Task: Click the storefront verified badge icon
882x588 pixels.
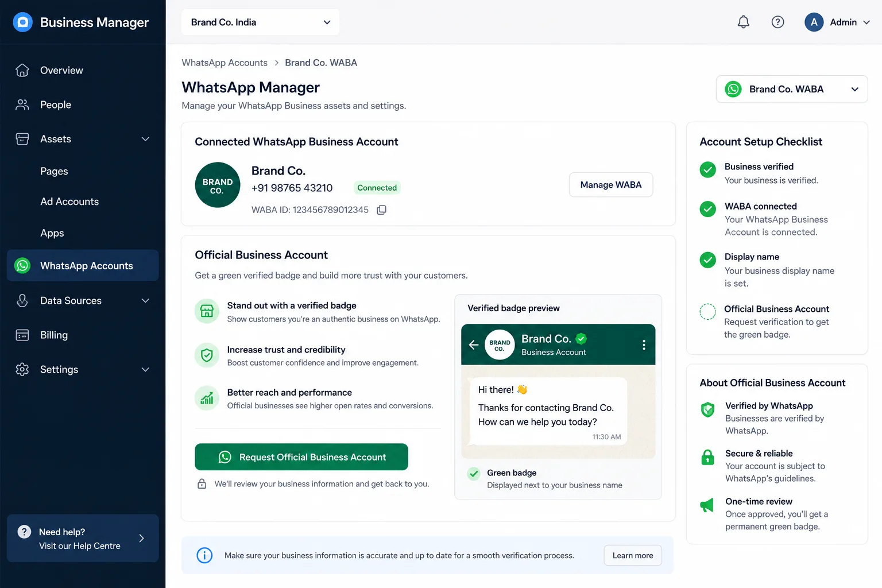Action: pyautogui.click(x=207, y=311)
